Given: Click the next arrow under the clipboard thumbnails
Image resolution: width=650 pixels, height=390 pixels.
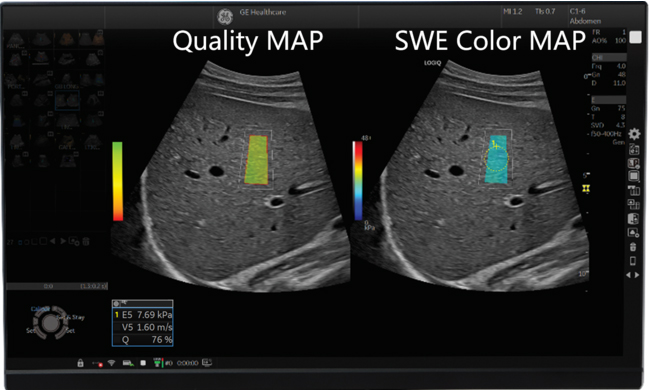Looking at the screenshot, I should pos(63,241).
